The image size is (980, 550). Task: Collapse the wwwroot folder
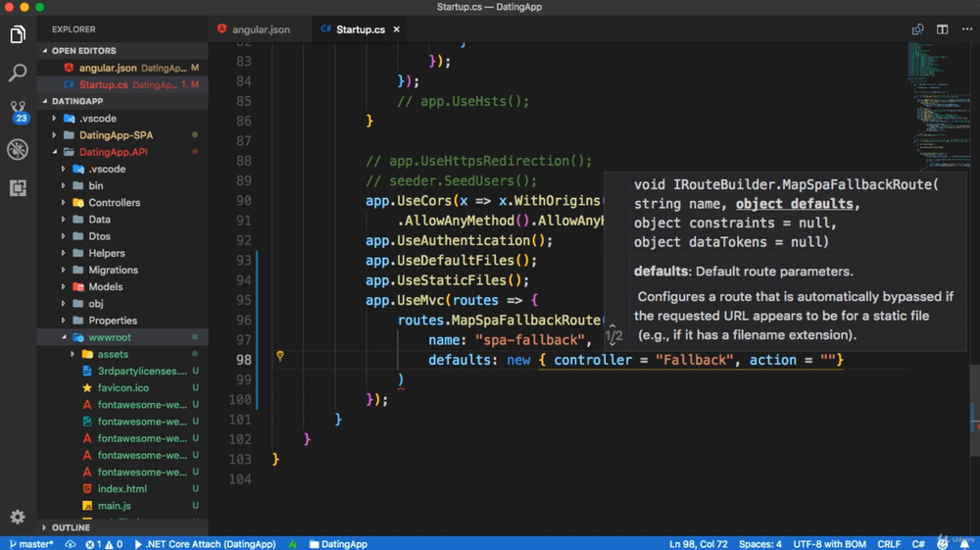(110, 337)
